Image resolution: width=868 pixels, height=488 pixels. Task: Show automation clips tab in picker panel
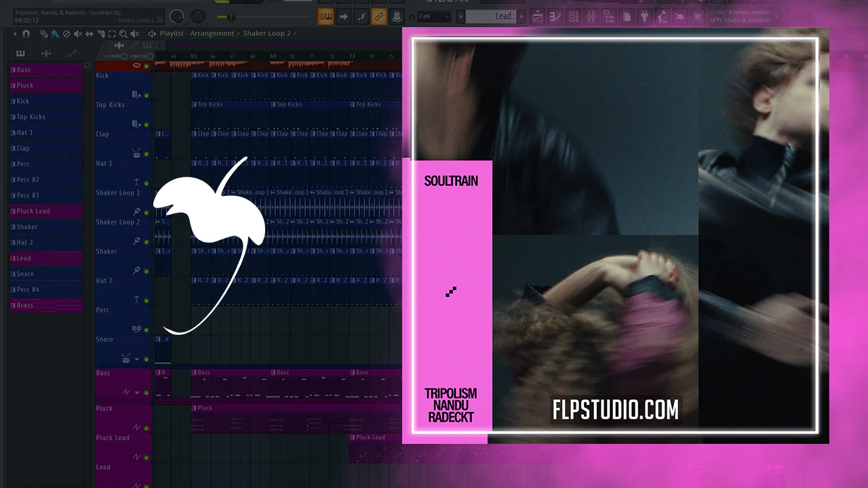72,54
